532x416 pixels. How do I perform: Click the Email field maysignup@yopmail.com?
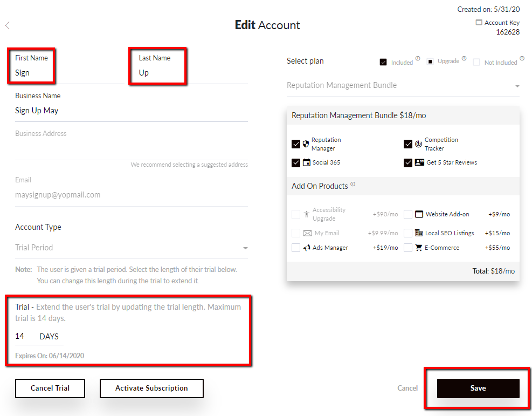point(132,195)
